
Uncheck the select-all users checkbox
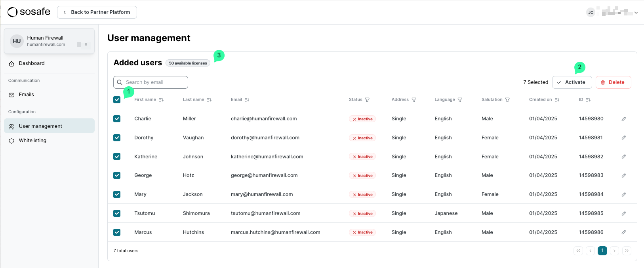coord(117,100)
